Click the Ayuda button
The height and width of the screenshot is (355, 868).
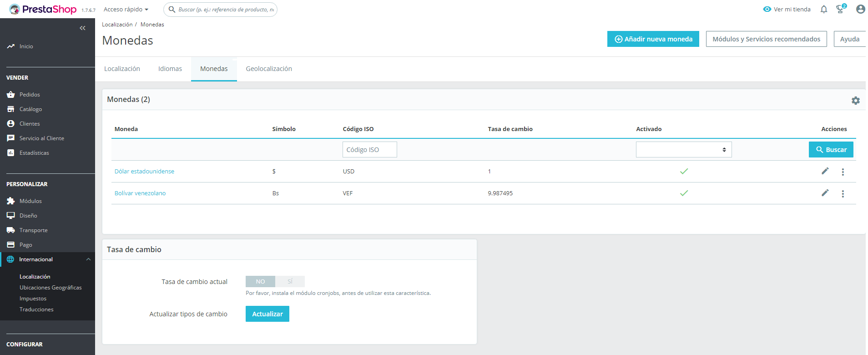coord(849,39)
